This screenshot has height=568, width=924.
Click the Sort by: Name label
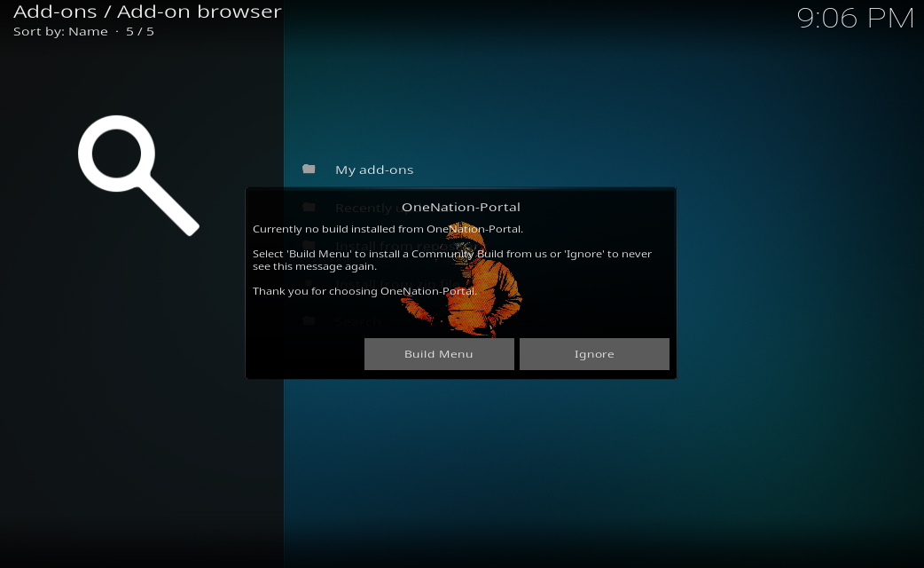[x=60, y=32]
